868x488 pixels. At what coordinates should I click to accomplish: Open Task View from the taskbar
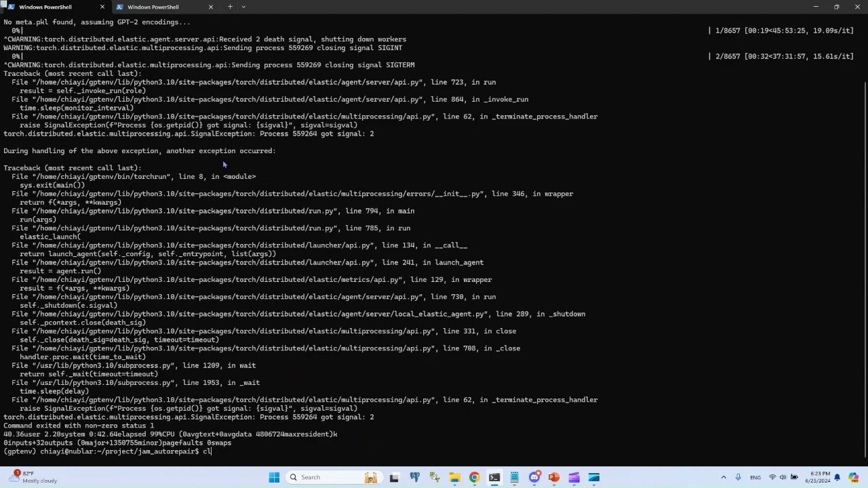click(x=394, y=477)
